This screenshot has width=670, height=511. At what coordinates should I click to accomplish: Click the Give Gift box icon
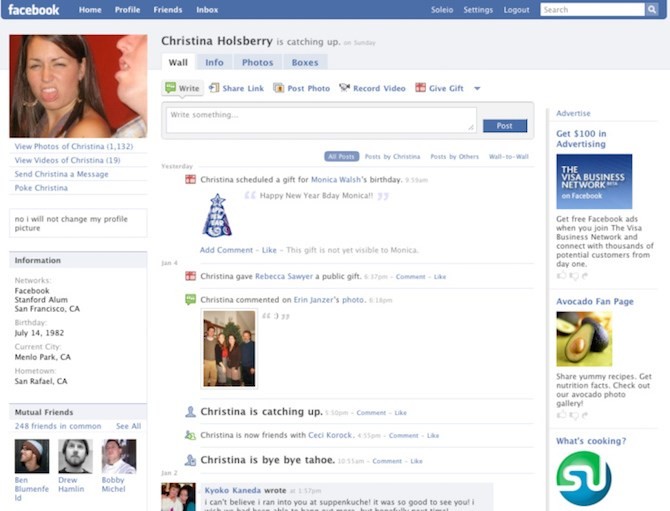tap(420, 88)
